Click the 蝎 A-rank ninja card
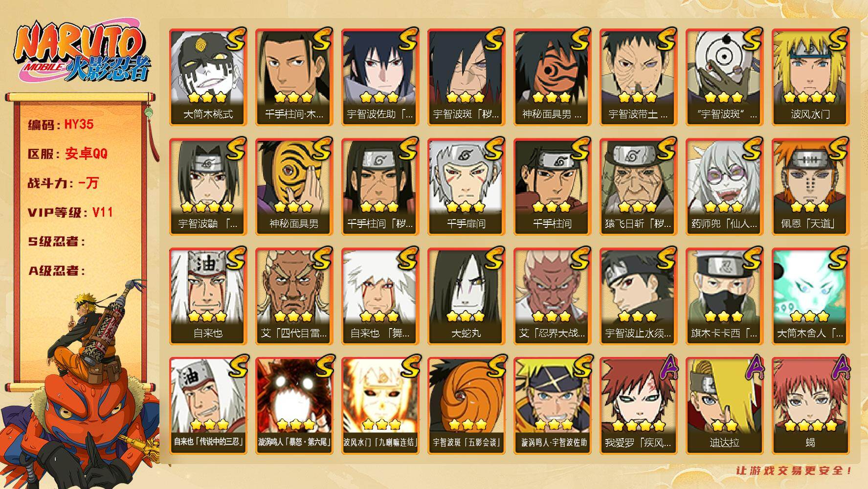Viewport: 868px width, 489px height. click(810, 405)
